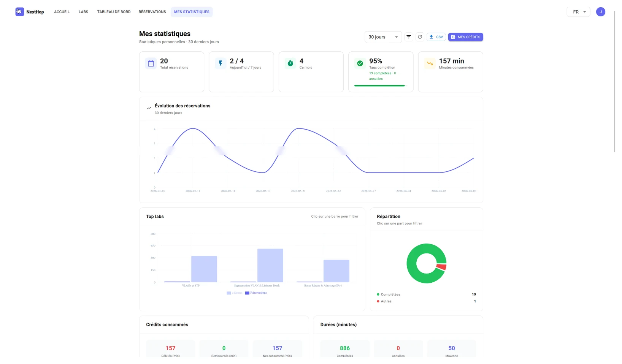Click the Segmentation VLAN & Liaisons Trunk bar
622x364 pixels.
click(x=270, y=266)
